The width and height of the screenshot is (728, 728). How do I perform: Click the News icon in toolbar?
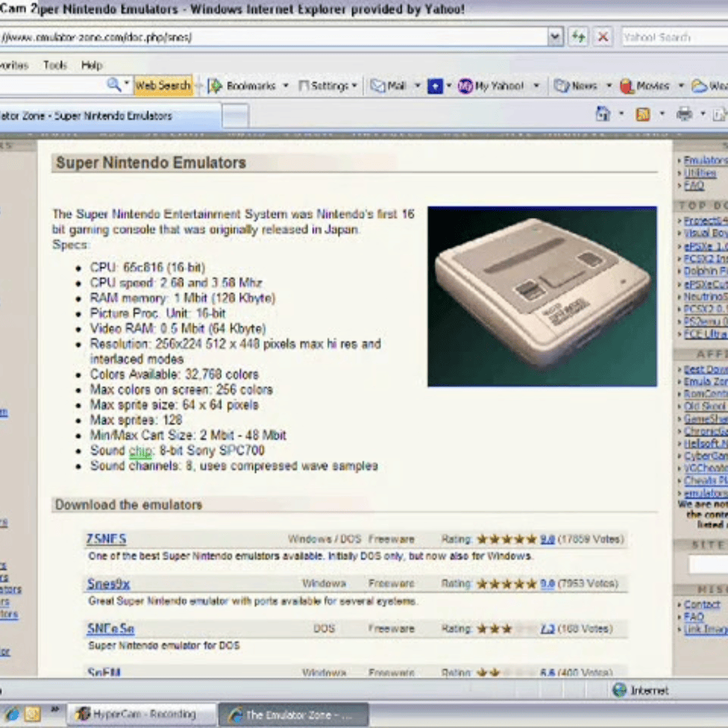point(561,86)
